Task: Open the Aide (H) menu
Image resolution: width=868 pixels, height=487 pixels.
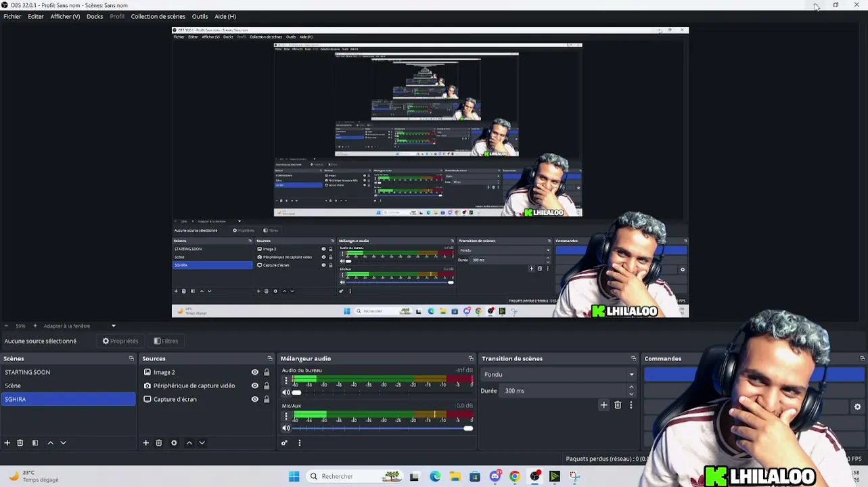Action: click(x=225, y=16)
